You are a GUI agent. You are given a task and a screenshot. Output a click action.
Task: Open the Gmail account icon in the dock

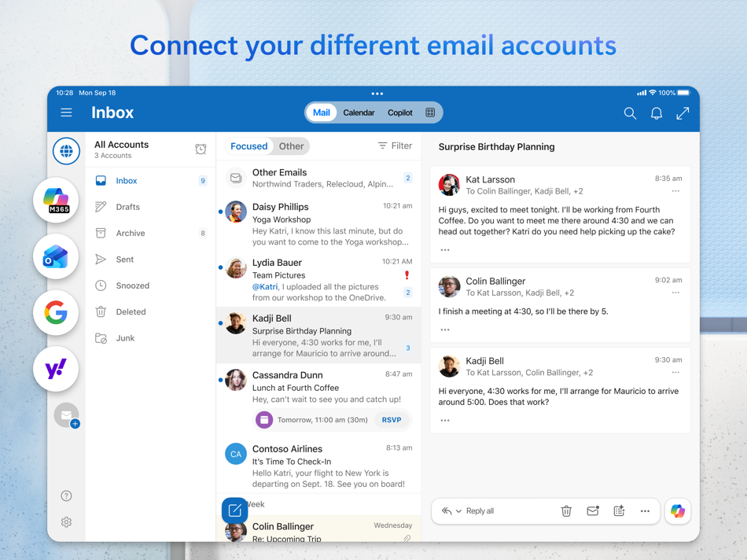point(55,312)
